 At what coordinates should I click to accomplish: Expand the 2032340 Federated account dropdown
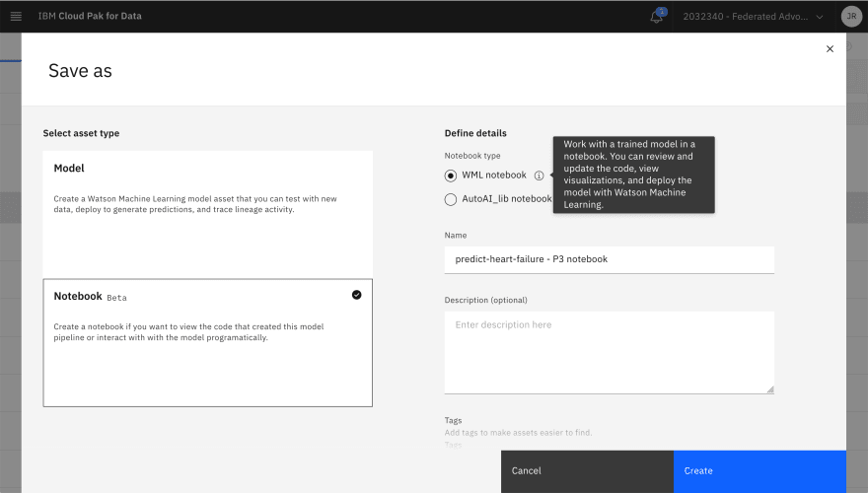753,17
